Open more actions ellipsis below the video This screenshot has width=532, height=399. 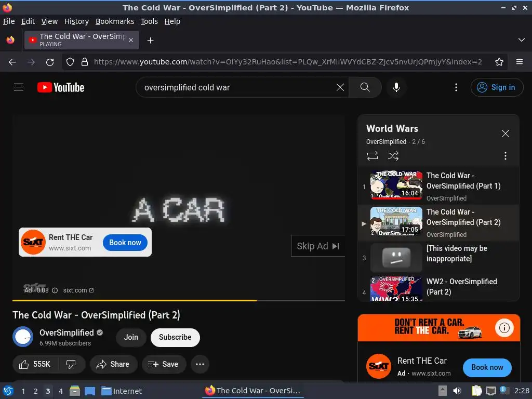[200, 364]
